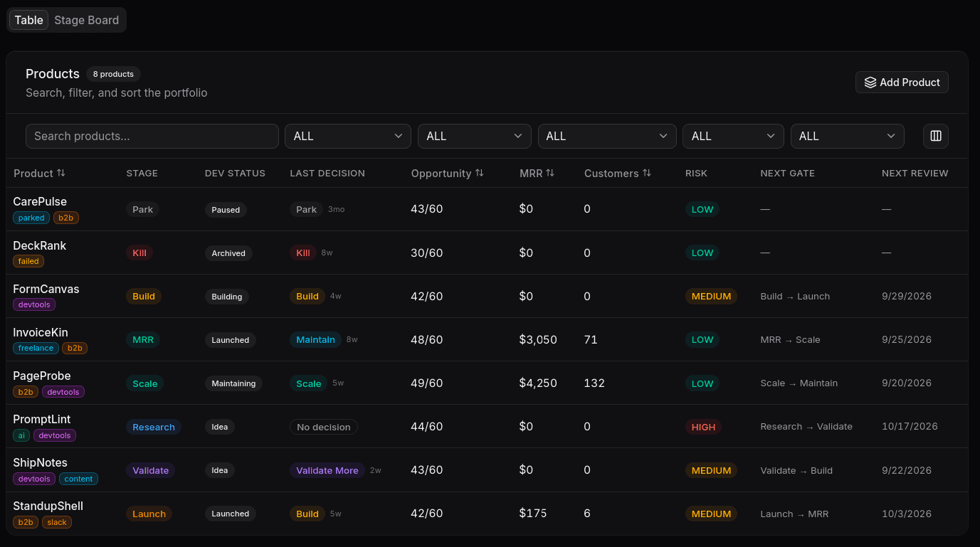Click the "Maintaining" dev status for PageProbe
This screenshot has width=980, height=547.
[x=233, y=383]
